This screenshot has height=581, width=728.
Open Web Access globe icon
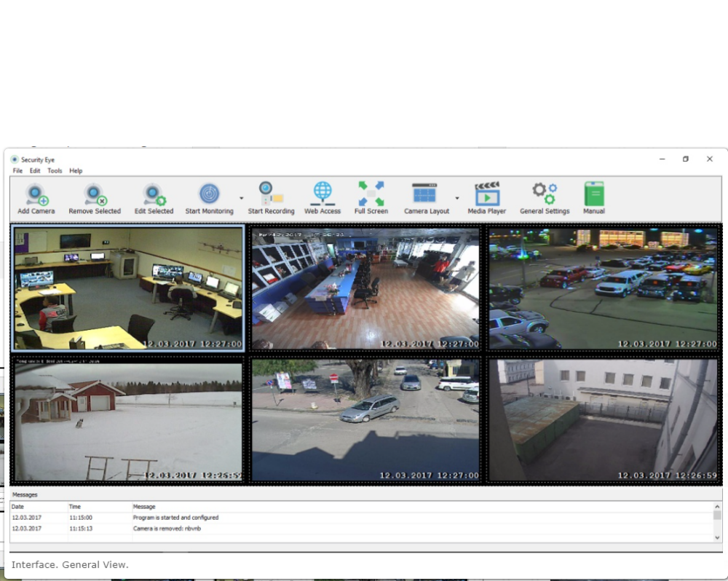click(x=323, y=194)
